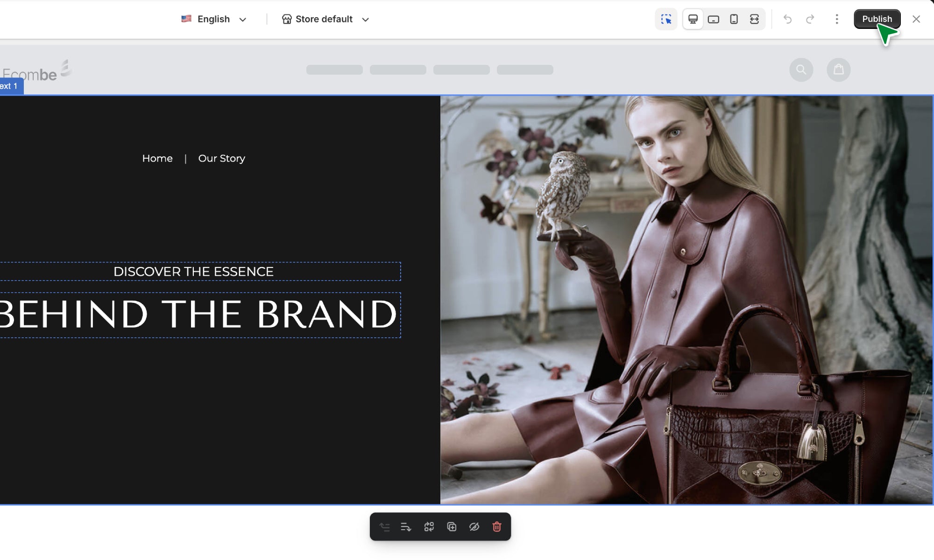Select the BEHIND THE BRAND heading text
Viewport: 934px width, 560px height.
pyautogui.click(x=198, y=315)
